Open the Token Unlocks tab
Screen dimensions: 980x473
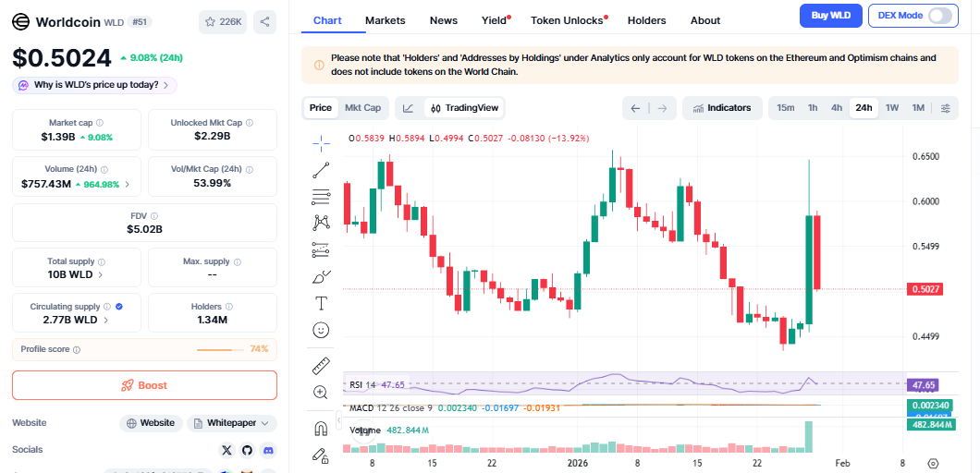[x=567, y=20]
